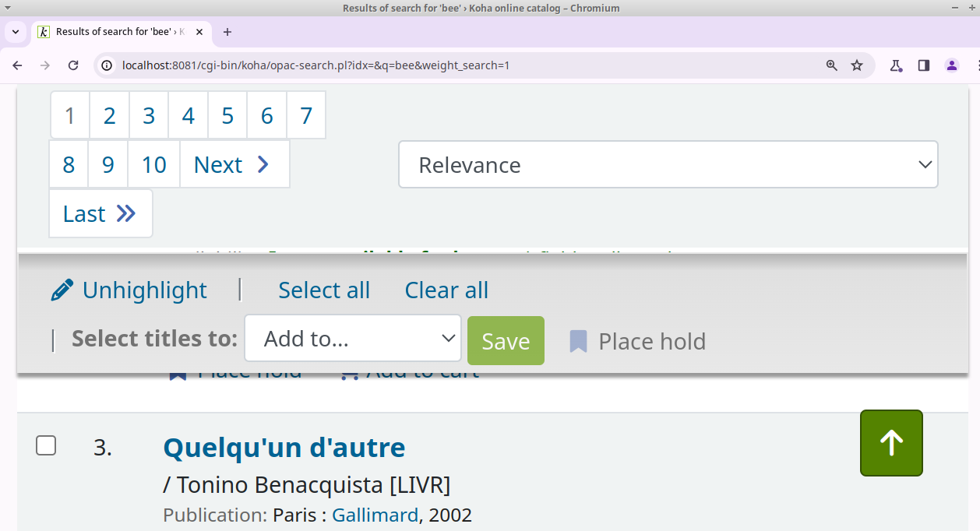The image size is (980, 531).
Task: Click the Unhighlight pencil icon
Action: pos(62,290)
